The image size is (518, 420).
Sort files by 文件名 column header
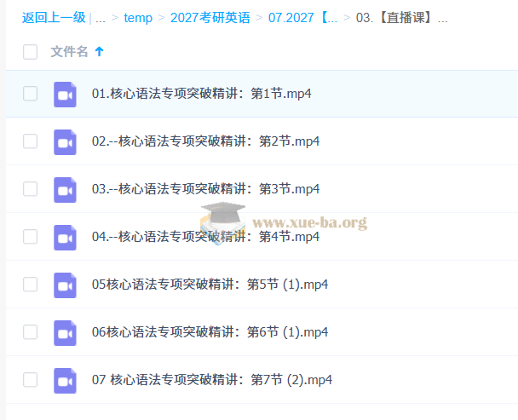click(69, 52)
